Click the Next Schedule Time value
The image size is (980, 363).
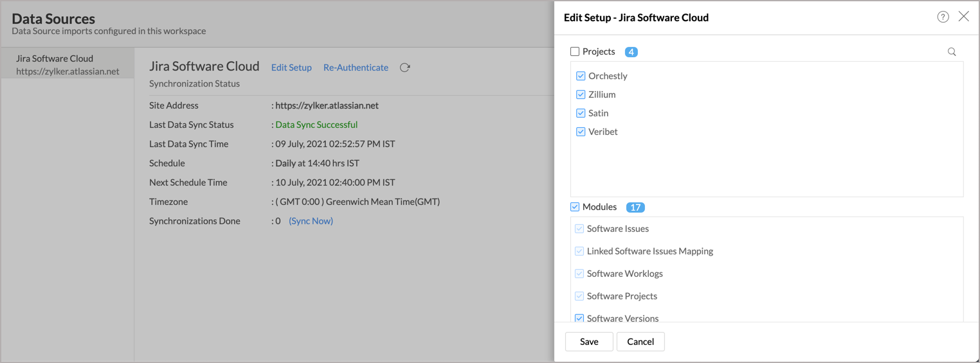pyautogui.click(x=335, y=182)
